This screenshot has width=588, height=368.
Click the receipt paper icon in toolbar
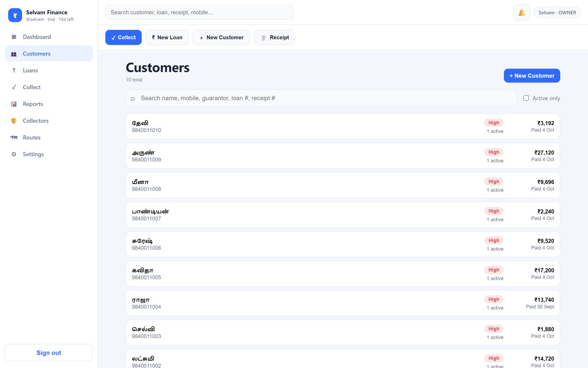point(263,38)
